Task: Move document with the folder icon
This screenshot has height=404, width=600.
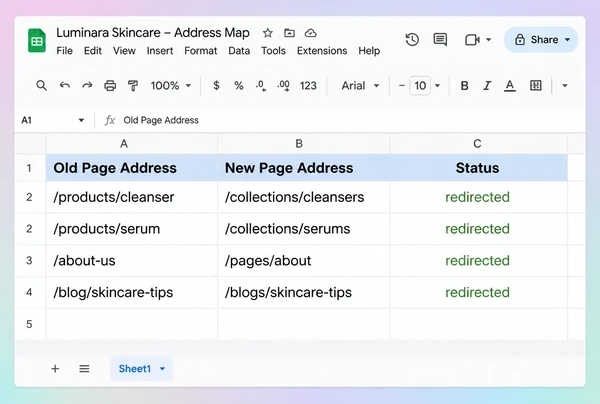Action: (289, 33)
